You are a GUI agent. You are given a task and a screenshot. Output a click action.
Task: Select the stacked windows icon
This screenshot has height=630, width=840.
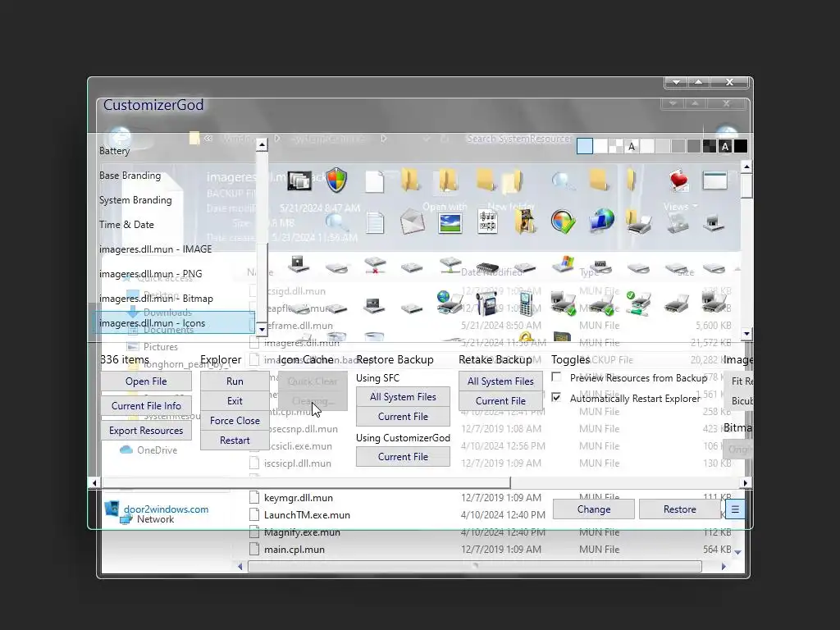[x=299, y=181]
